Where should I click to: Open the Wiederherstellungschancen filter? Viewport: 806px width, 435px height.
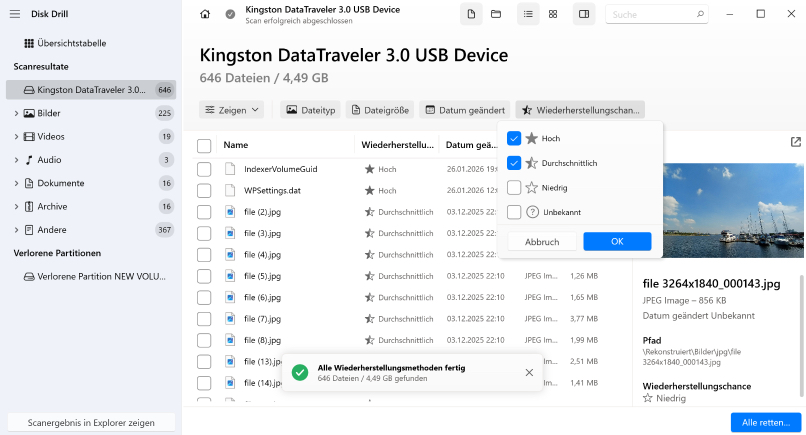[580, 110]
